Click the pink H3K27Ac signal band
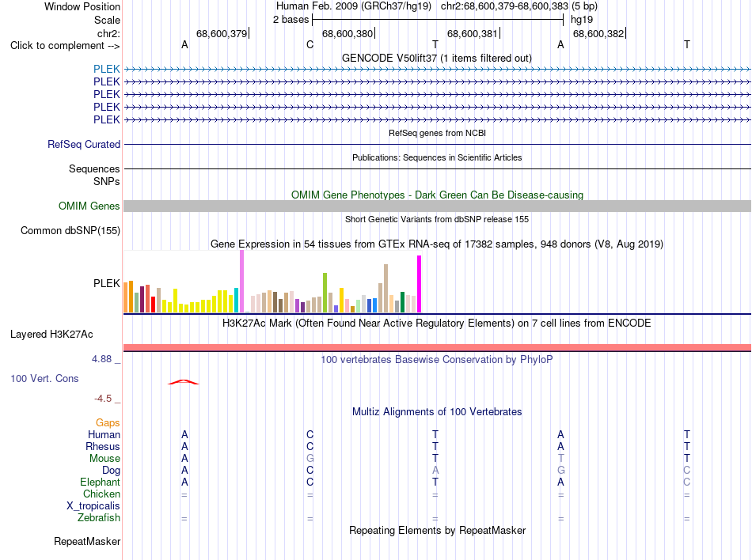The height and width of the screenshot is (560, 752). click(437, 347)
